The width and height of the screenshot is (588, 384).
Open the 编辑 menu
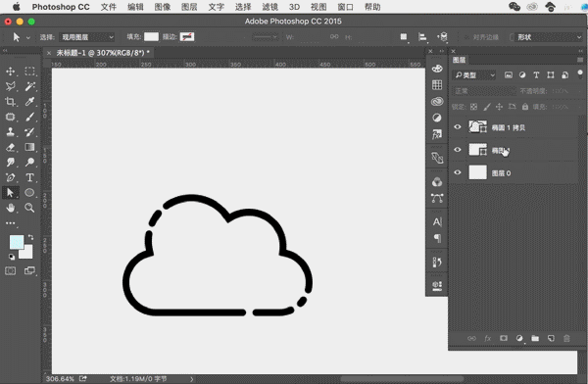(135, 7)
